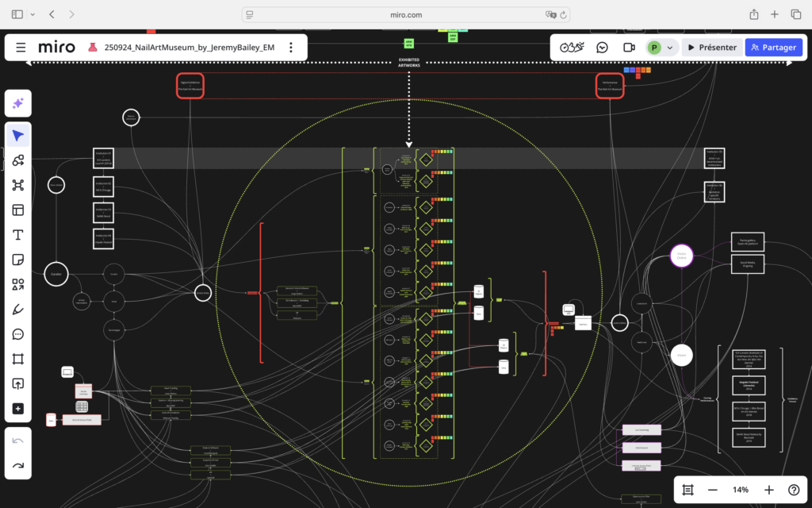Screen dimensions: 812x508
Task: Click the 14% zoom level indicator
Action: click(741, 490)
